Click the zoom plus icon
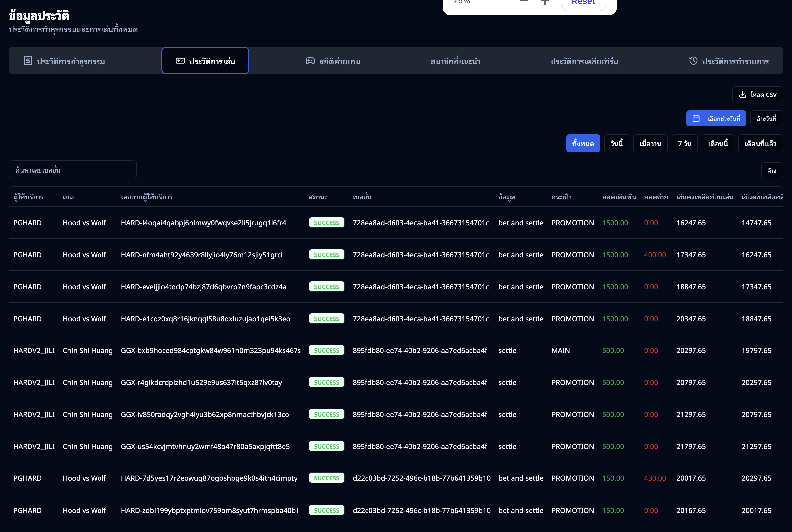The height and width of the screenshot is (532, 792). coord(545,2)
